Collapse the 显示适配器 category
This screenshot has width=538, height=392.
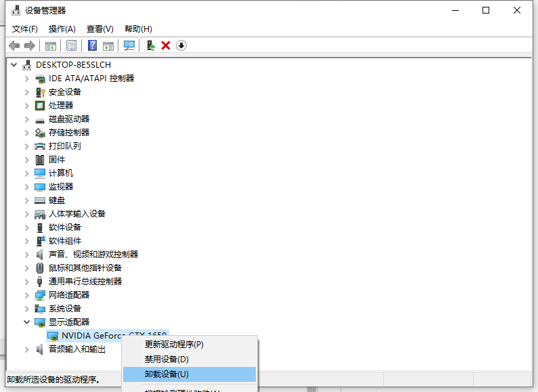(x=27, y=322)
